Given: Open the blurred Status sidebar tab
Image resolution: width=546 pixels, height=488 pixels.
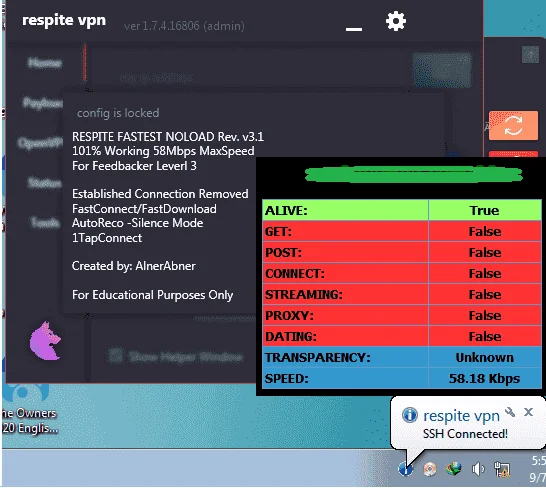Looking at the screenshot, I should coord(45,183).
